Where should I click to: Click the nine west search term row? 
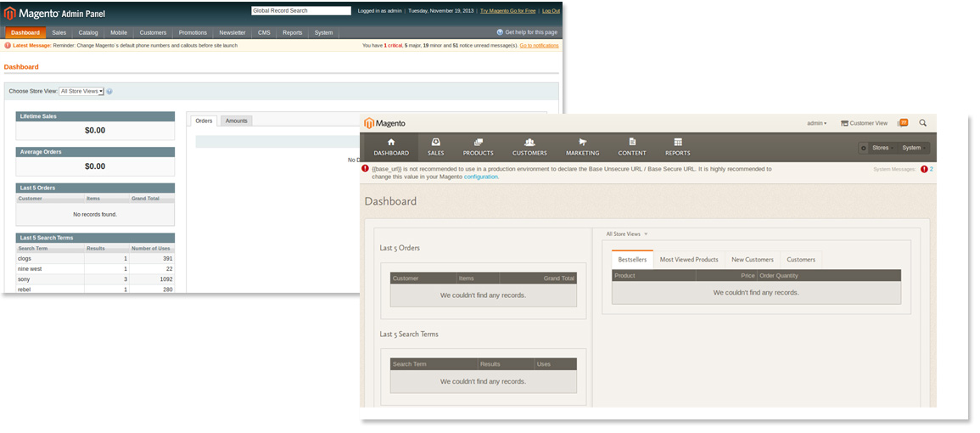pyautogui.click(x=95, y=269)
